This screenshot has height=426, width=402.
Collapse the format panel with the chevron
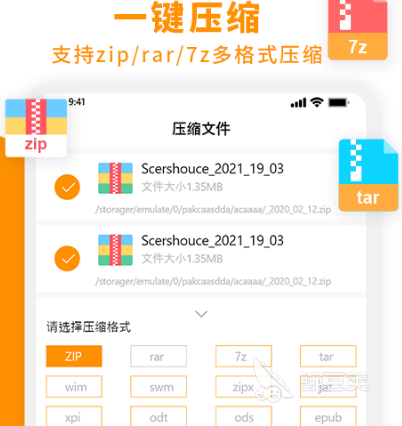pyautogui.click(x=201, y=314)
